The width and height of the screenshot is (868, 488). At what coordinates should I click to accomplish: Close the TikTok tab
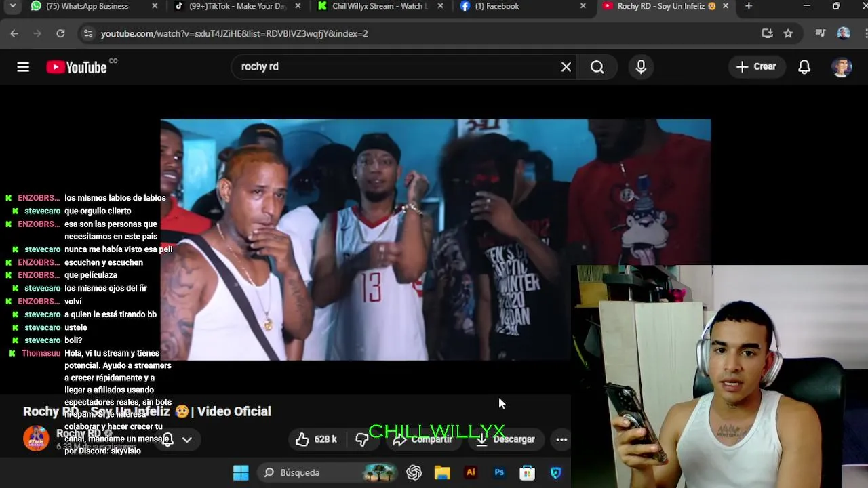pos(298,6)
